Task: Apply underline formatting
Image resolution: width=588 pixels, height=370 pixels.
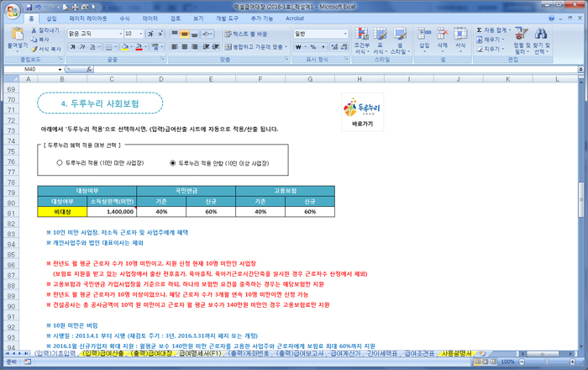Action: [92, 47]
